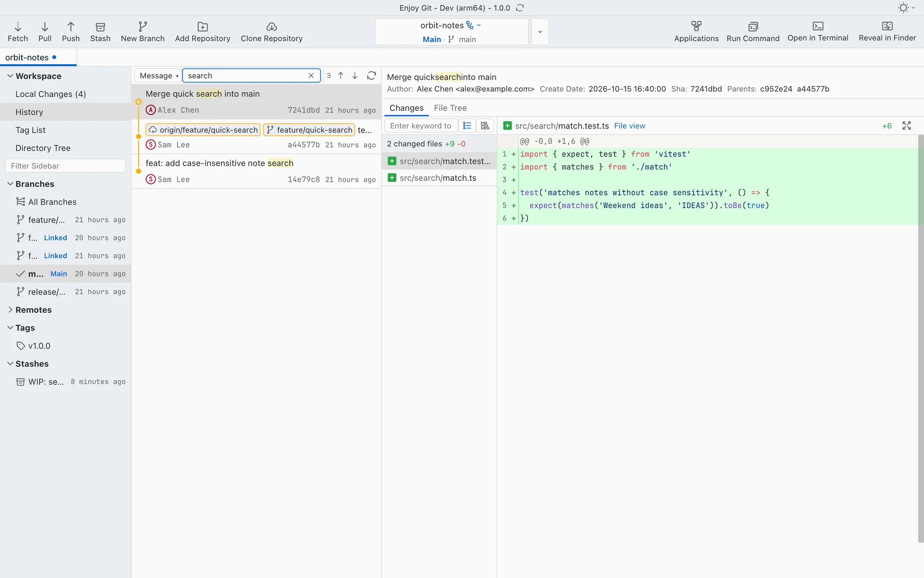Select All Branches in sidebar
This screenshot has height=578, width=924.
pyautogui.click(x=65, y=202)
